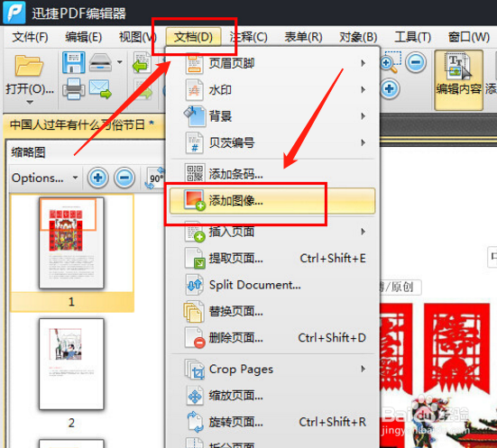Click the scanner icon in toolbar
This screenshot has width=497, height=448.
[x=100, y=62]
